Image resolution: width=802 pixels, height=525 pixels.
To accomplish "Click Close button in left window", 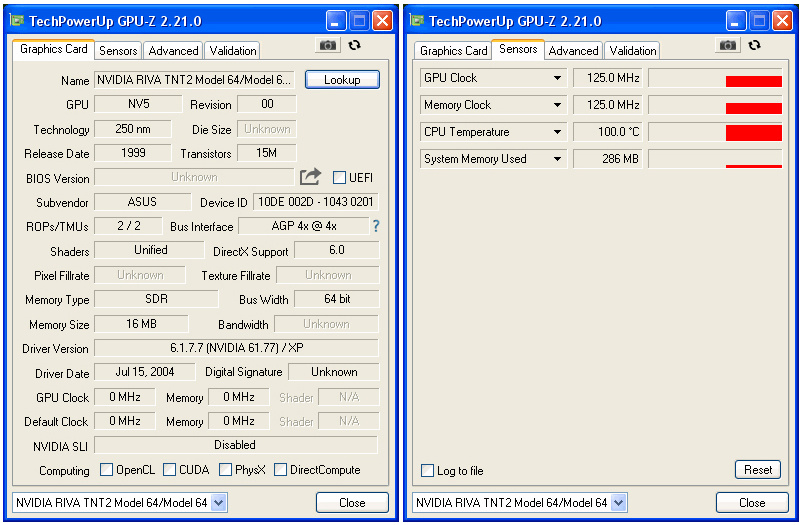I will point(352,503).
